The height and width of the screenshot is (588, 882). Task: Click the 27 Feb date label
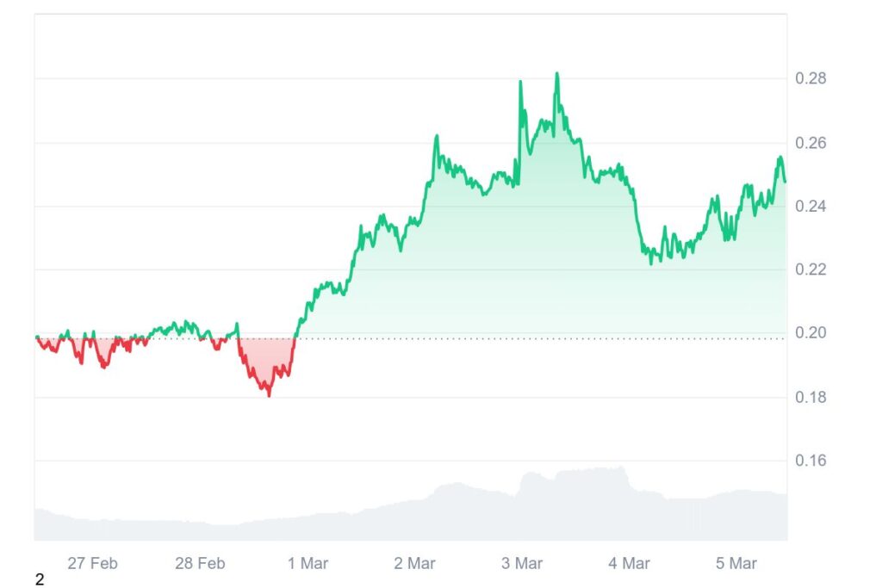[x=92, y=564]
